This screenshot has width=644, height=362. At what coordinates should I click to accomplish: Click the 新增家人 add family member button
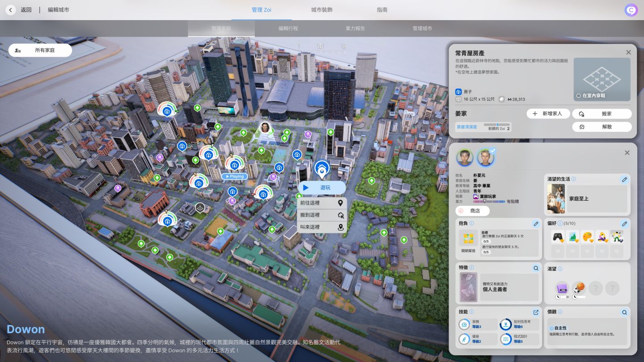click(x=548, y=114)
